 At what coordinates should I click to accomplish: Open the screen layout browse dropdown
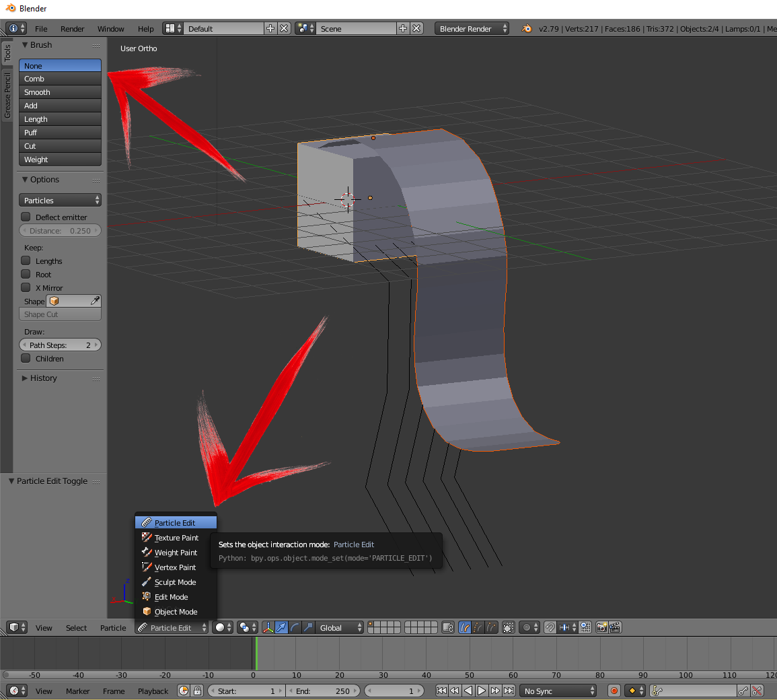(173, 29)
